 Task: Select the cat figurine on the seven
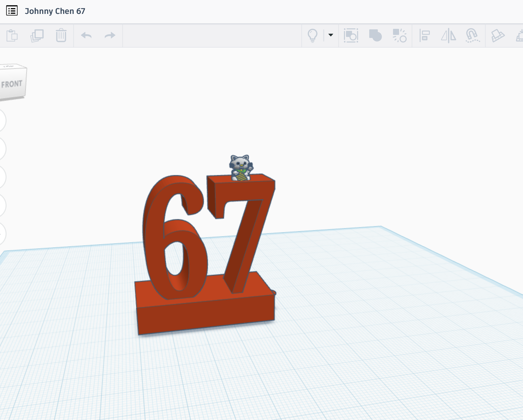pos(241,167)
